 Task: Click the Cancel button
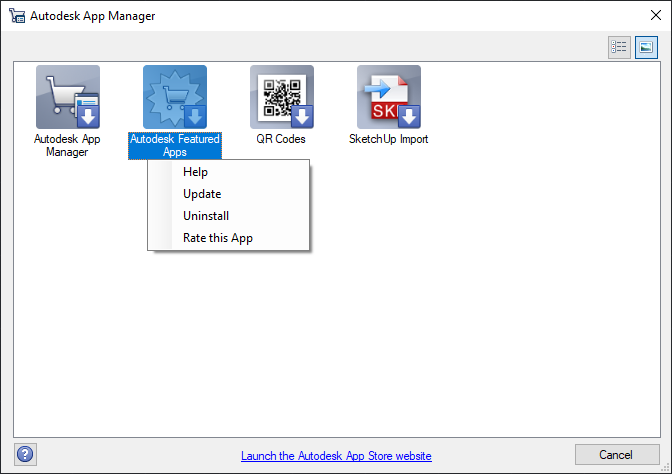tap(617, 455)
